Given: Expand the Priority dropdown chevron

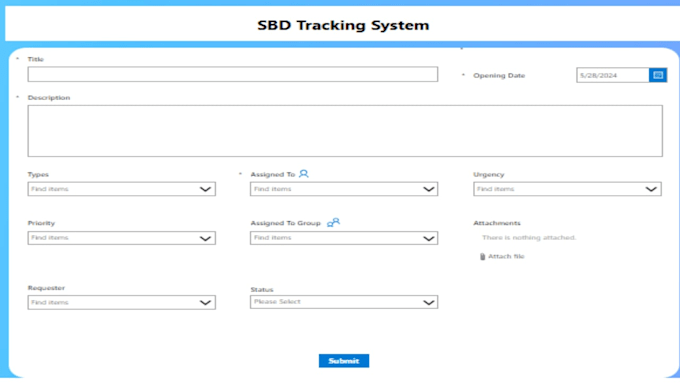Looking at the screenshot, I should click(205, 238).
